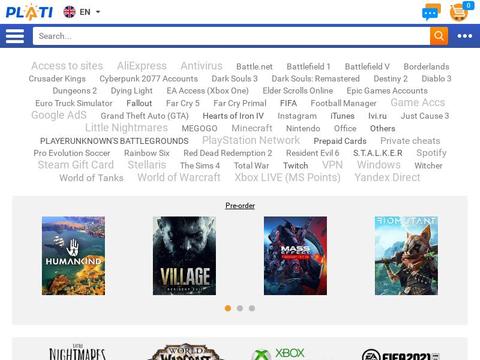This screenshot has width=480, height=360.
Task: Expand the EN language dropdown arrow
Action: click(x=98, y=12)
